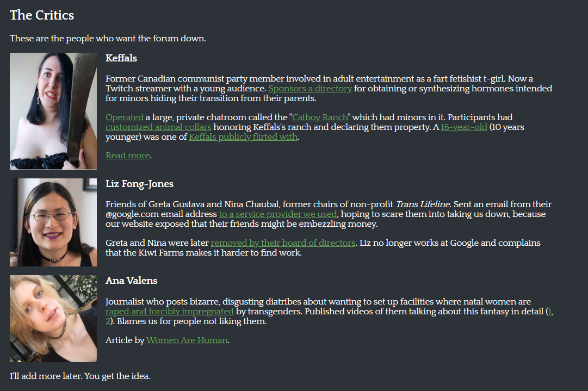Click the photo beside the Keffals entry
This screenshot has height=391, width=588.
tap(53, 111)
